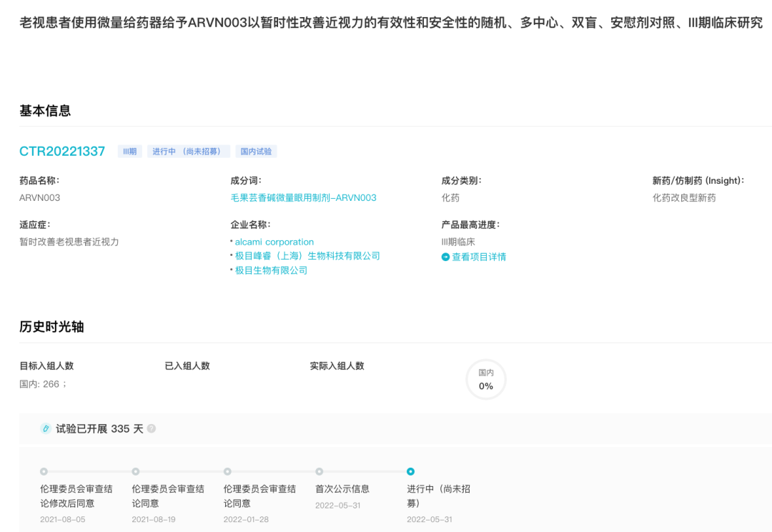
Task: Select the III期 phase tag
Action: 129,152
